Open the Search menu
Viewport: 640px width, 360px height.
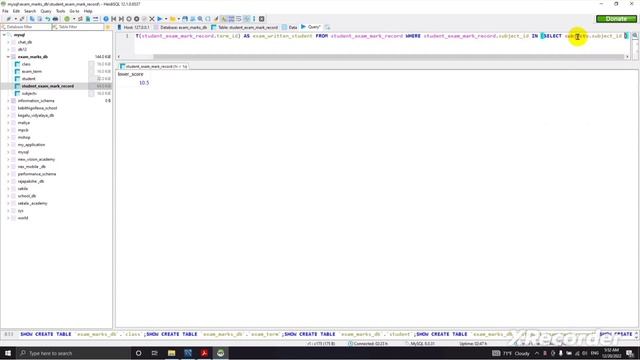click(30, 11)
